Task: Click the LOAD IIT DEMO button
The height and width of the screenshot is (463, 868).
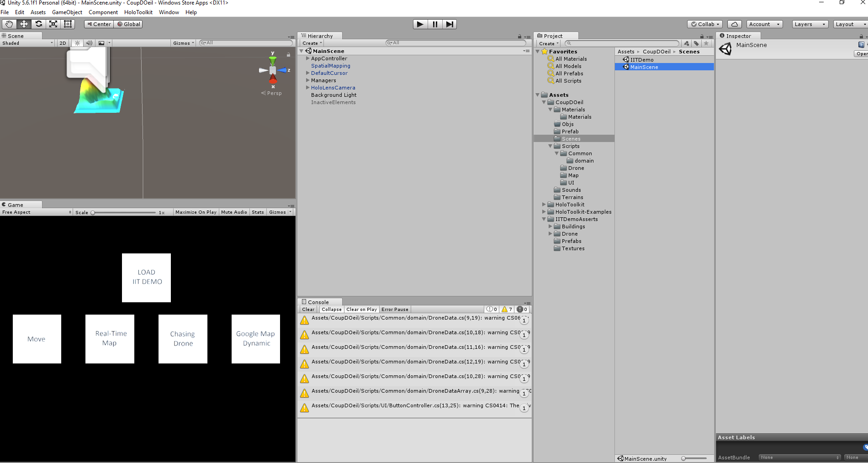Action: click(x=146, y=278)
